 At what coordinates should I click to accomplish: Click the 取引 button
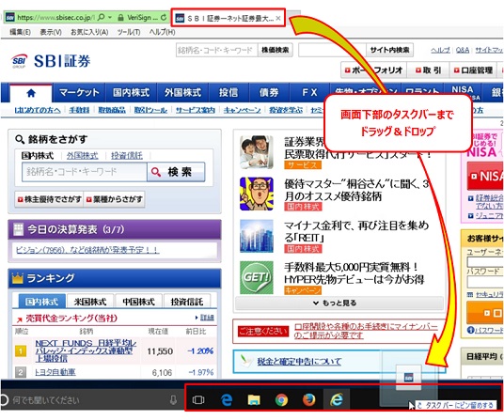pos(428,70)
